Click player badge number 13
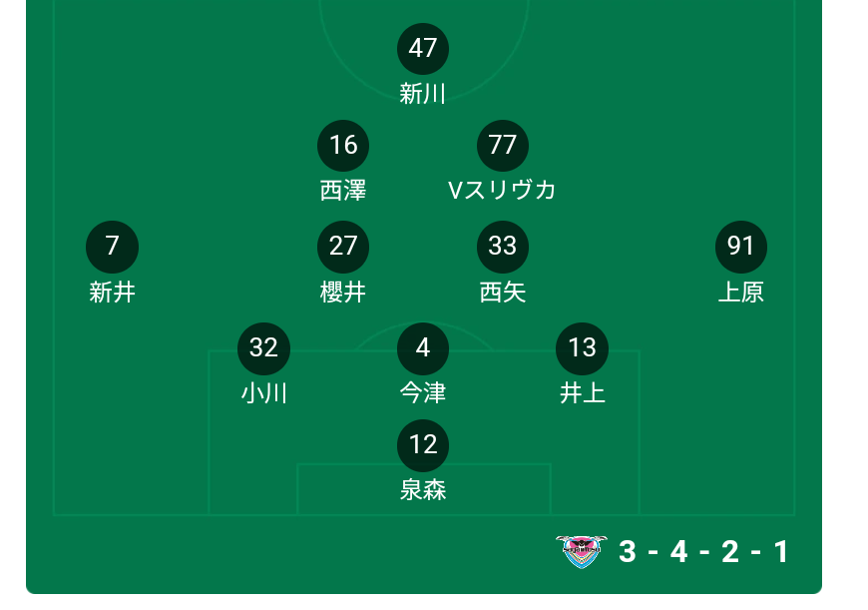Viewport: 868px width, 610px height. (582, 348)
